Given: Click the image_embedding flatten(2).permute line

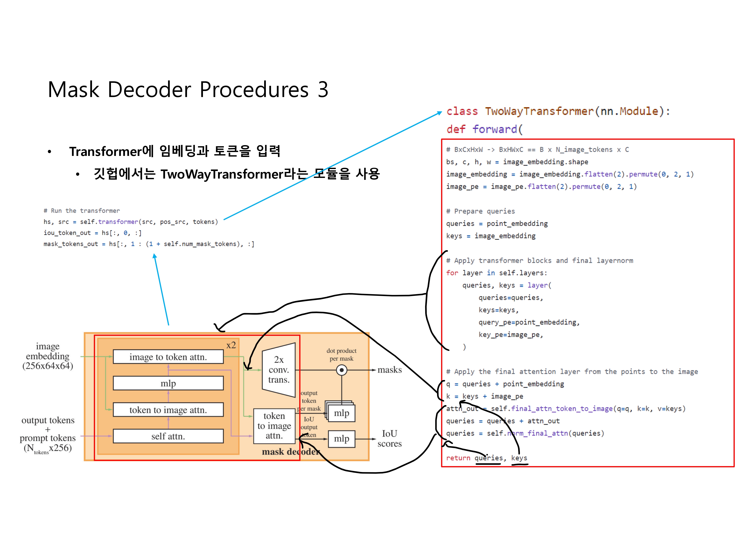Looking at the screenshot, I should click(x=570, y=174).
